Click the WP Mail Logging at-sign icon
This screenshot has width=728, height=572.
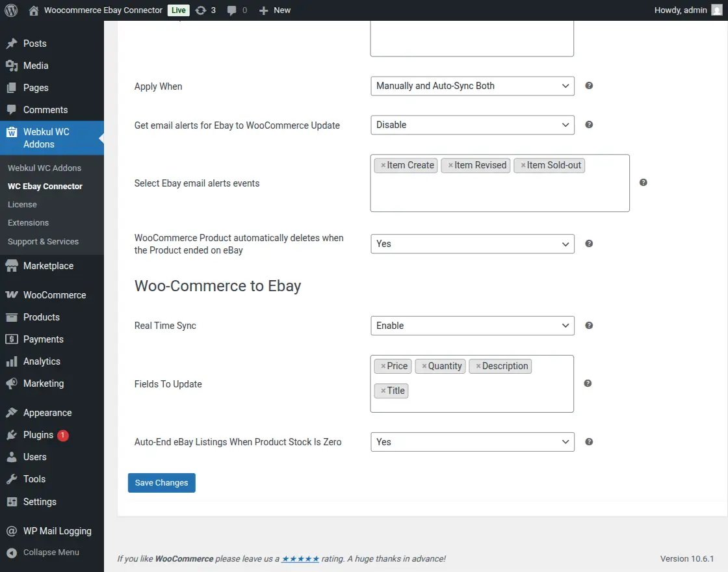pyautogui.click(x=12, y=531)
